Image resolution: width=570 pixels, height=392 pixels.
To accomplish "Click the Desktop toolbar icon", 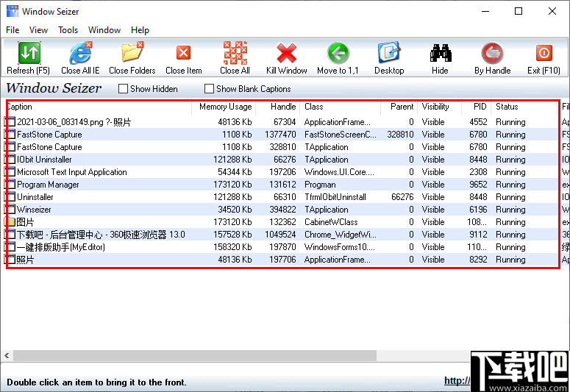I will [389, 53].
